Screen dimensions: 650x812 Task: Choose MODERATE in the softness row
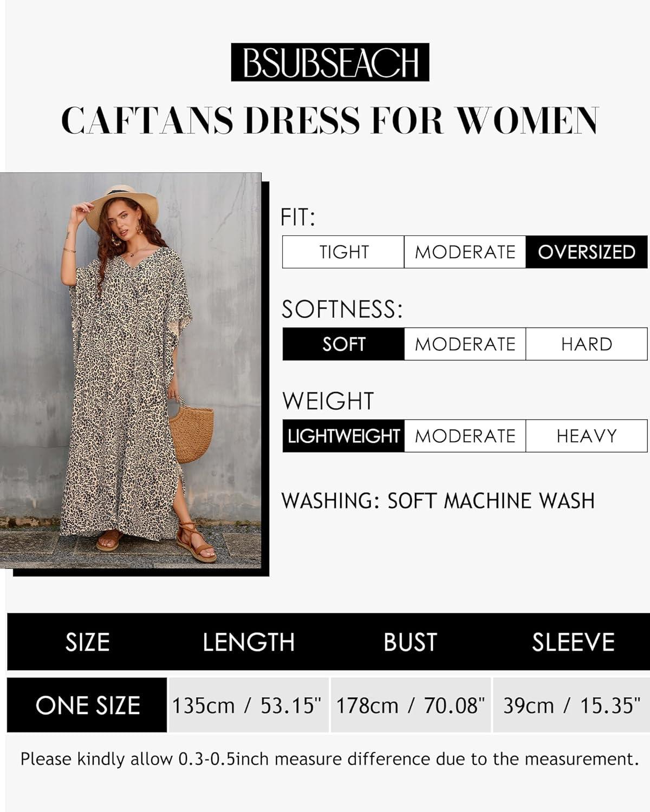(465, 344)
